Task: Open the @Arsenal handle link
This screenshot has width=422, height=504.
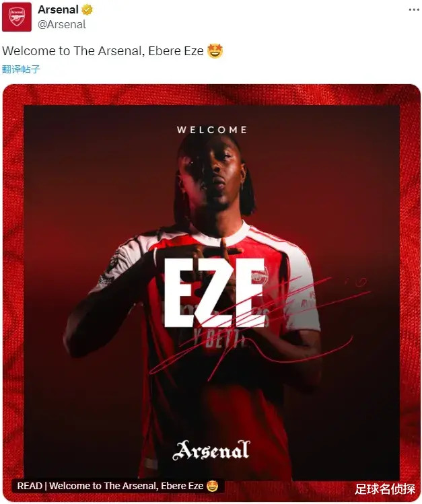Action: [x=62, y=24]
